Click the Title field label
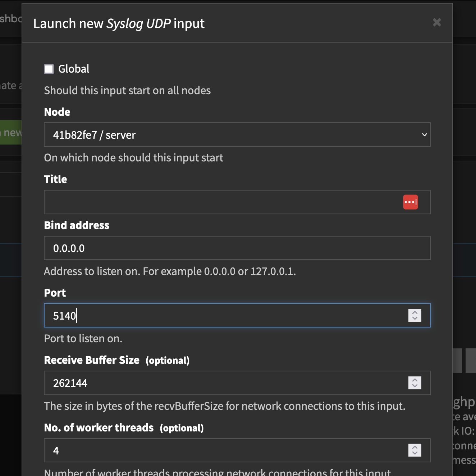 (x=55, y=179)
